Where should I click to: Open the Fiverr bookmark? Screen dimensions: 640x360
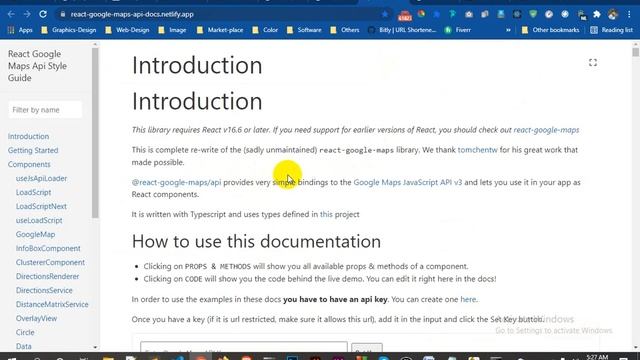(x=458, y=30)
